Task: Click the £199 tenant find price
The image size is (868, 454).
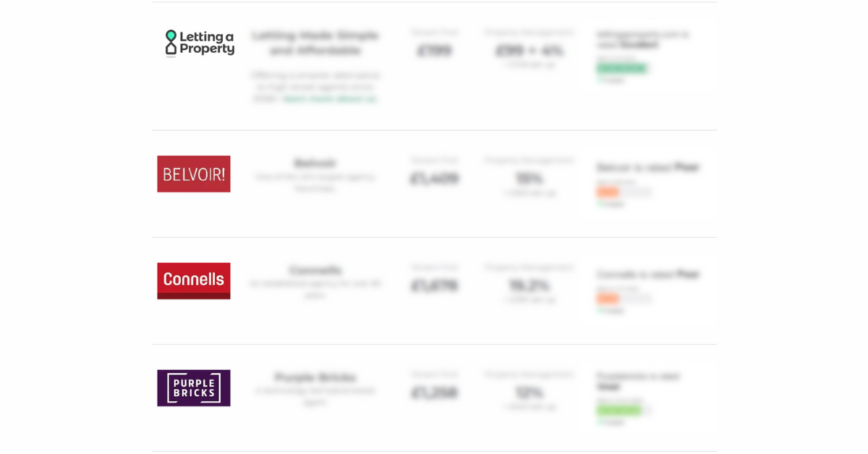Action: point(434,51)
